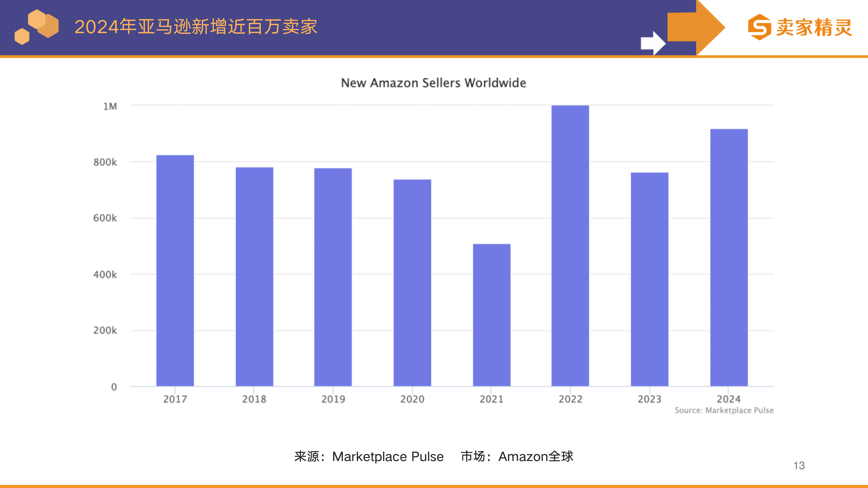Select the 2024 bar in the chart
The height and width of the screenshot is (488, 868).
click(729, 257)
